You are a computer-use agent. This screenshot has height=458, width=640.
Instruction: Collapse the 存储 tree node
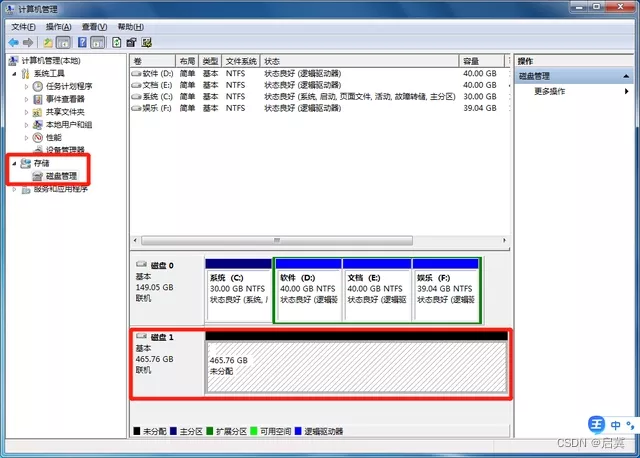point(14,163)
